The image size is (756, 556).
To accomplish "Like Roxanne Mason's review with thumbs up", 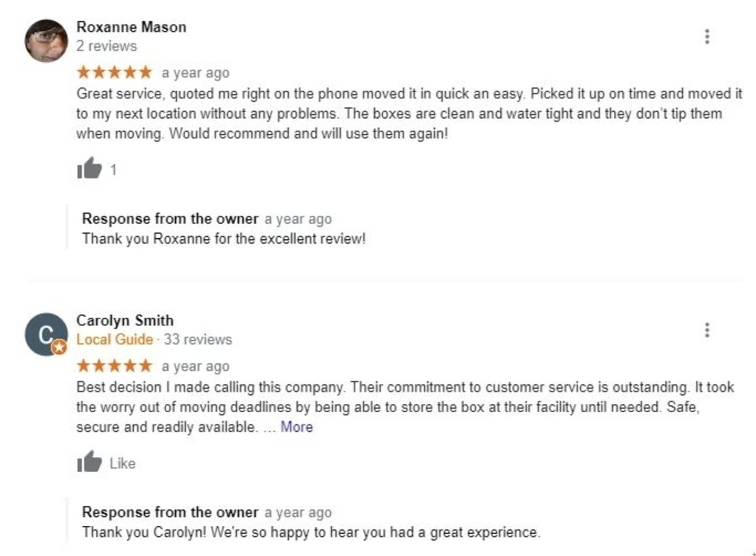I will pos(89,168).
